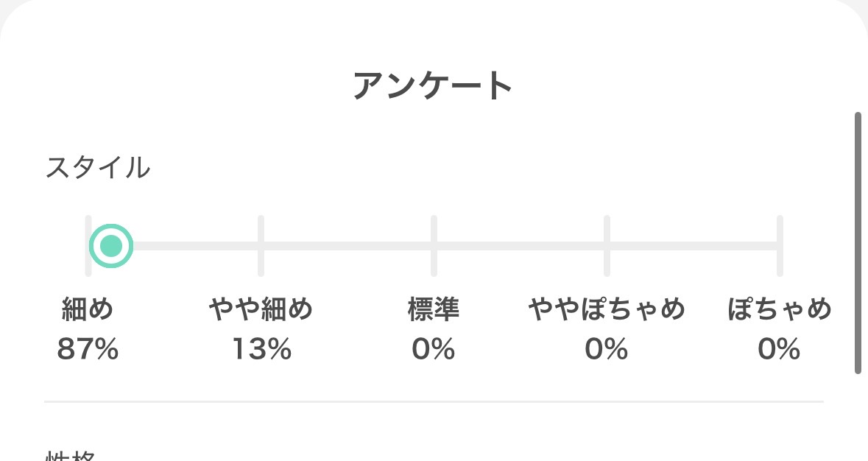Select the ややぽちゃめ label
This screenshot has height=461, width=868.
click(x=607, y=309)
